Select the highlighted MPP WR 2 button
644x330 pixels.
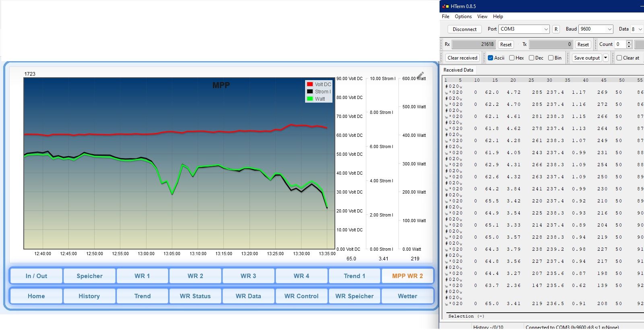click(407, 276)
